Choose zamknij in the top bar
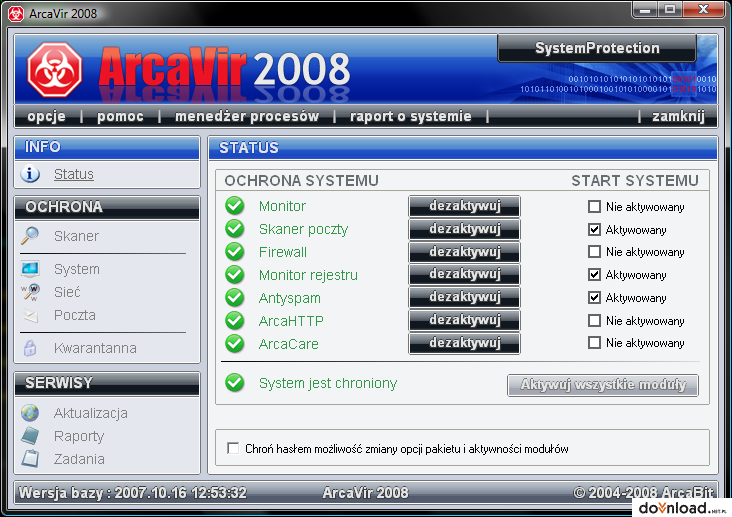This screenshot has height=517, width=732. [678, 116]
